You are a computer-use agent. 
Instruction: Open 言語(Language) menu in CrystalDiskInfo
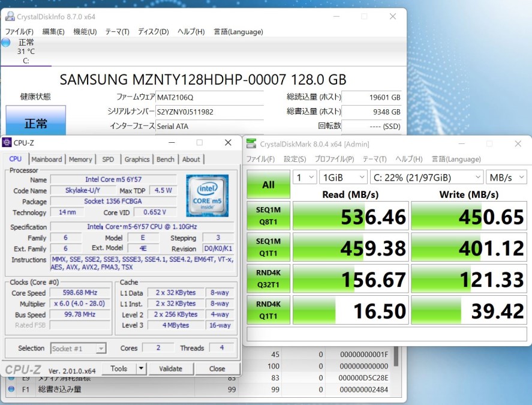coord(238,32)
